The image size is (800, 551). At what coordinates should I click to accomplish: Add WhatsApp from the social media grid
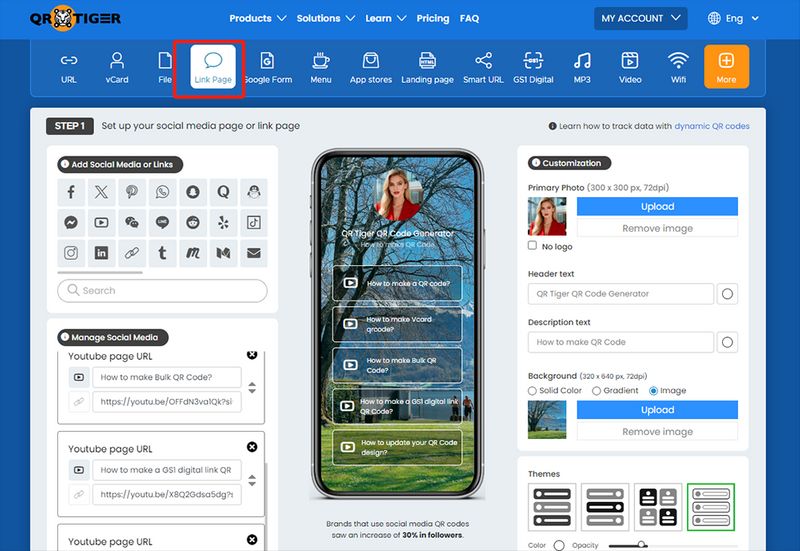162,192
